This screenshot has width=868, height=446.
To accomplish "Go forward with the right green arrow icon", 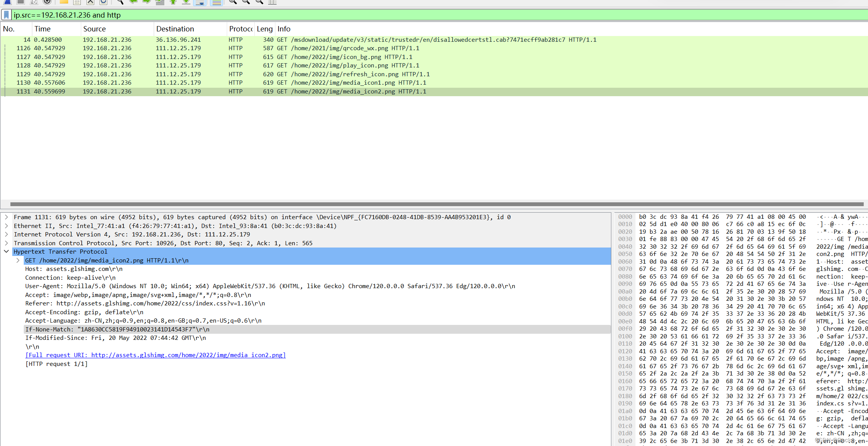I will [146, 2].
